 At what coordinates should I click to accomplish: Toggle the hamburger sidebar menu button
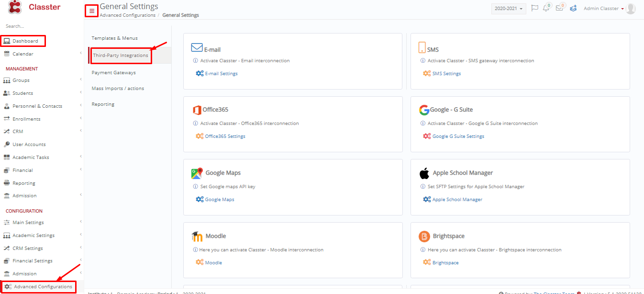point(92,11)
